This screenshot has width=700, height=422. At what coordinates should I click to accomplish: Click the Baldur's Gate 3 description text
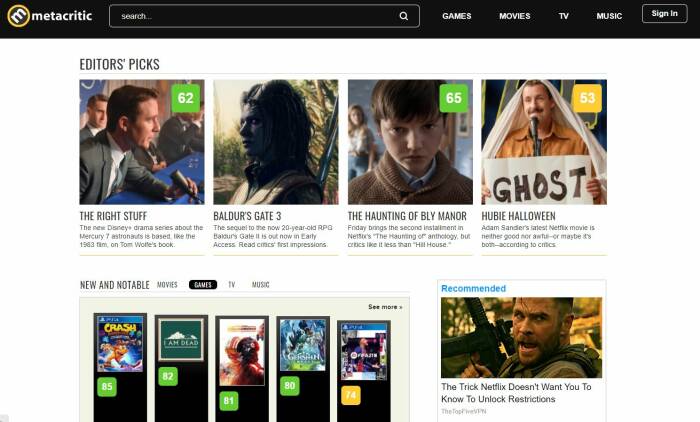(x=273, y=236)
